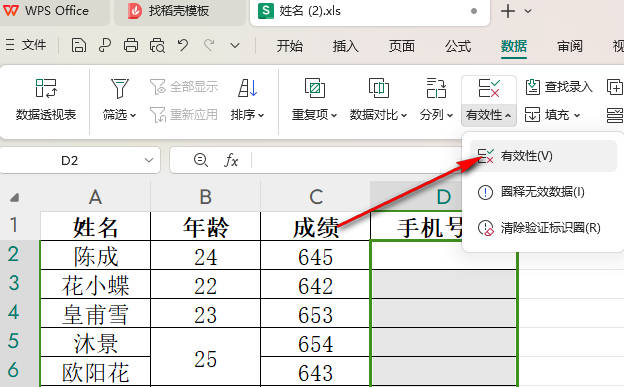Switch to the 开始 ribbon tab
The image size is (624, 387).
(x=290, y=47)
